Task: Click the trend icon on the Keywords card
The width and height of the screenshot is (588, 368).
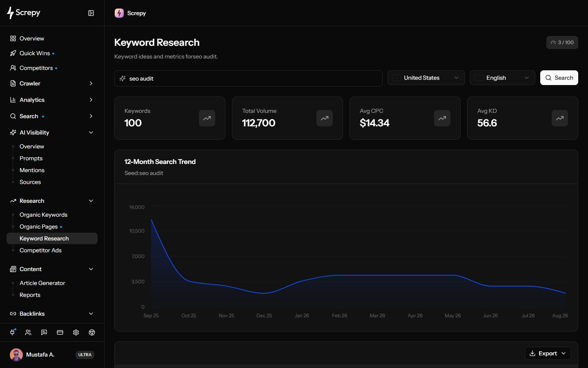Action: tap(207, 118)
